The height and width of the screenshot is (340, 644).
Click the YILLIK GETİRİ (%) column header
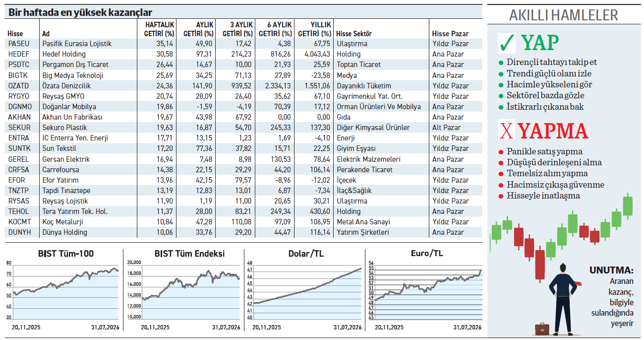314,29
